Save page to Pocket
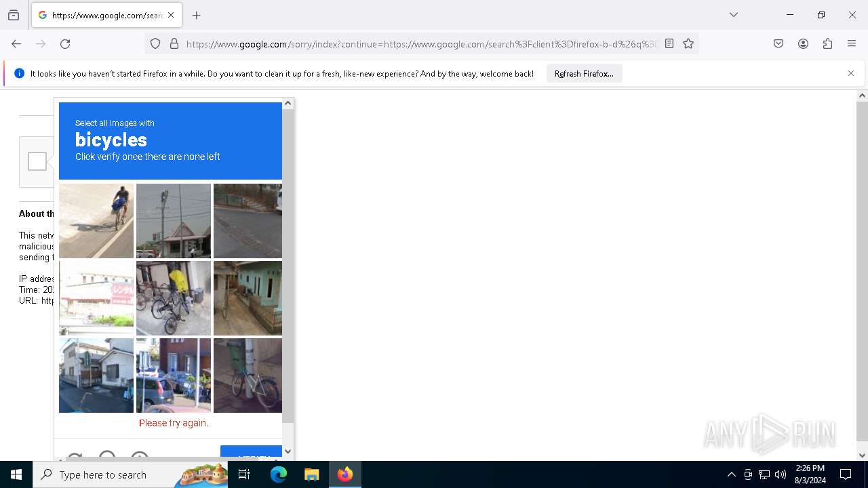This screenshot has height=488, width=868. pyautogui.click(x=778, y=43)
